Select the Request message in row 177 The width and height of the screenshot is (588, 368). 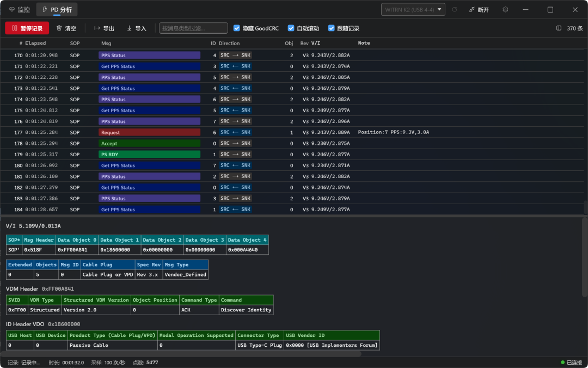[x=149, y=132]
